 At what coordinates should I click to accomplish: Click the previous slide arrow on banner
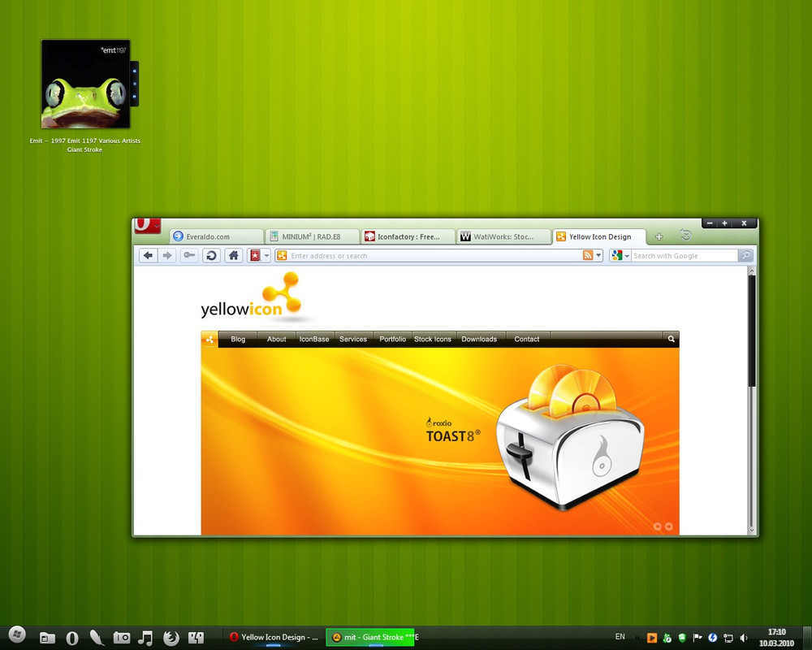pyautogui.click(x=658, y=526)
